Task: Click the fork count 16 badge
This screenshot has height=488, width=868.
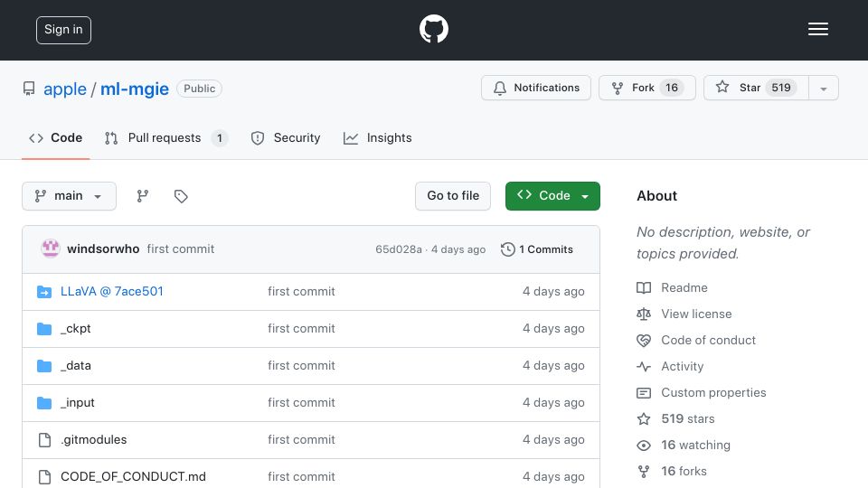Action: 672,88
